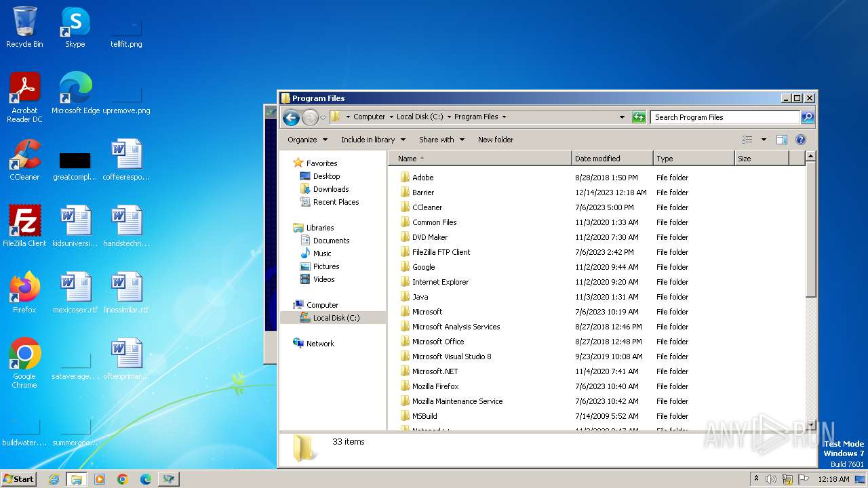868x488 pixels.
Task: Open Documents library
Action: tap(331, 241)
